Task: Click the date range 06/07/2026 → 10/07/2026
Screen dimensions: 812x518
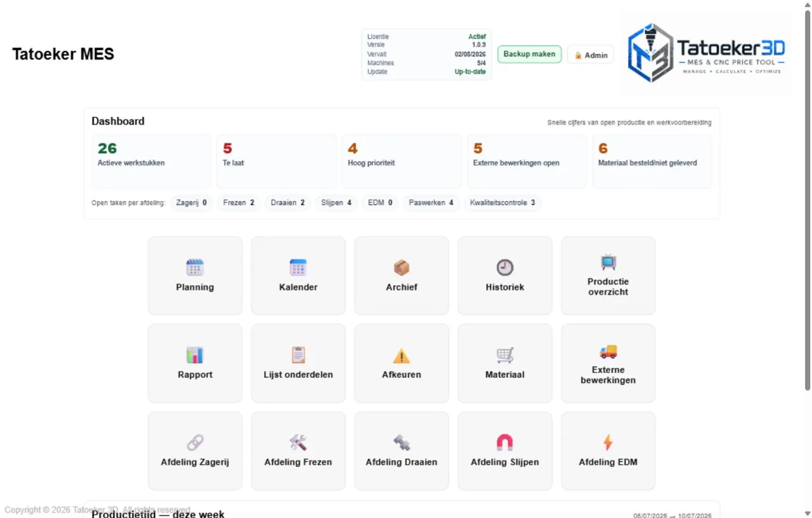Action: tap(672, 515)
